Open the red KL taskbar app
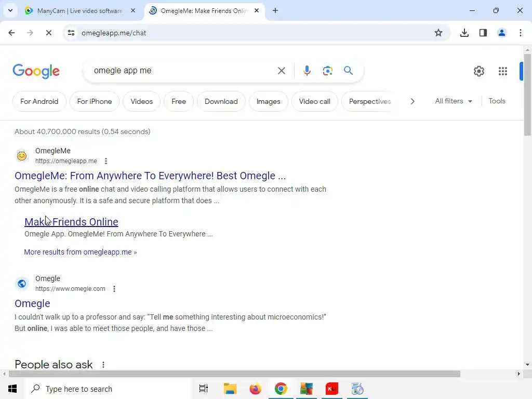Screen dimensions: 532x399 pyautogui.click(x=332, y=389)
